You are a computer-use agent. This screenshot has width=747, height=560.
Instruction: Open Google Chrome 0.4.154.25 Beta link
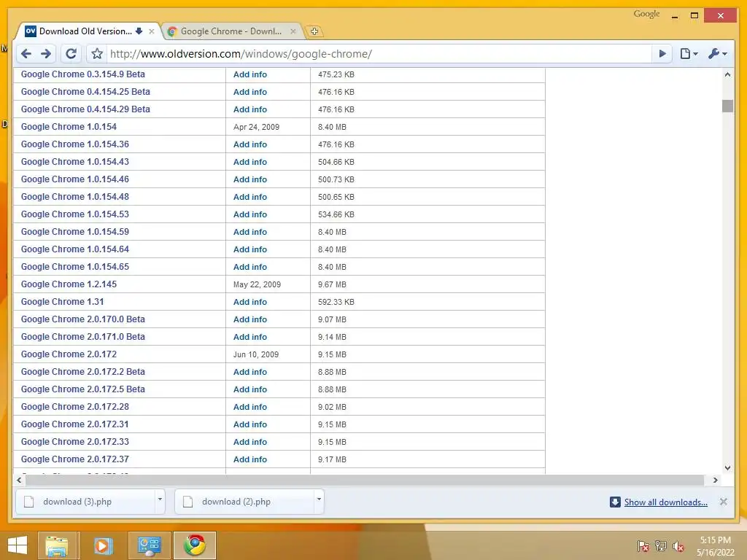click(x=85, y=91)
